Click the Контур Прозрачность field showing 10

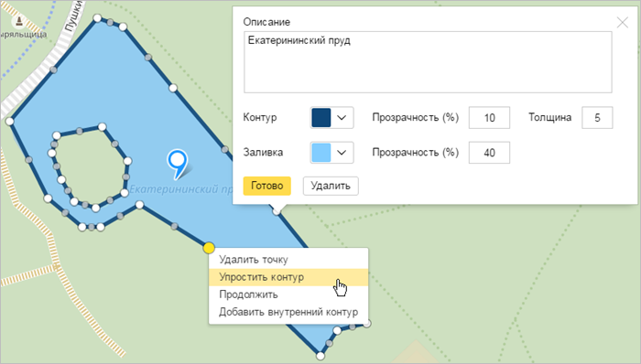[x=489, y=118]
